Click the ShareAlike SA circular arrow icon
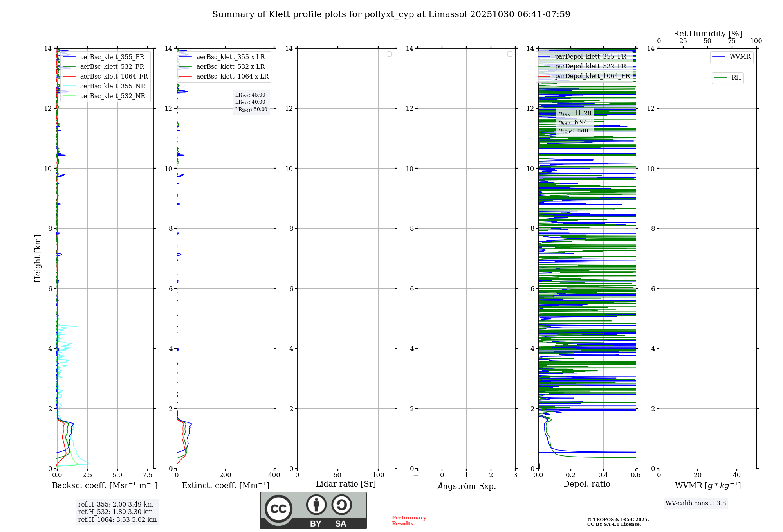The image size is (783, 532). [x=341, y=505]
